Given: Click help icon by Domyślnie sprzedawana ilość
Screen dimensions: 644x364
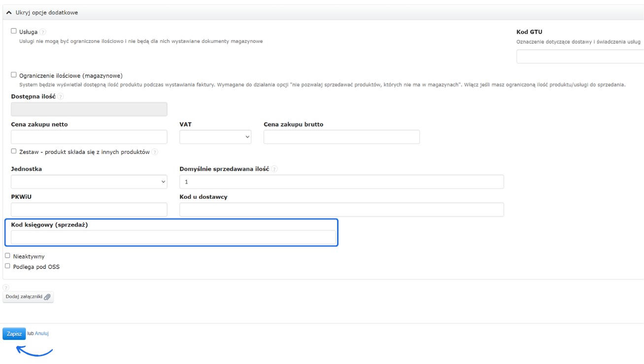Looking at the screenshot, I should click(x=274, y=169).
